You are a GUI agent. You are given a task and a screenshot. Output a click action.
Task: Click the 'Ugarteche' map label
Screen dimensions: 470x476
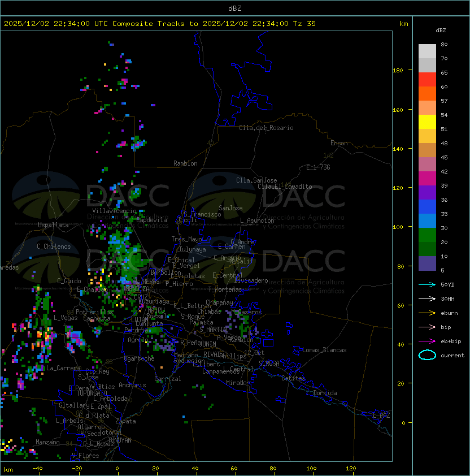coord(140,359)
